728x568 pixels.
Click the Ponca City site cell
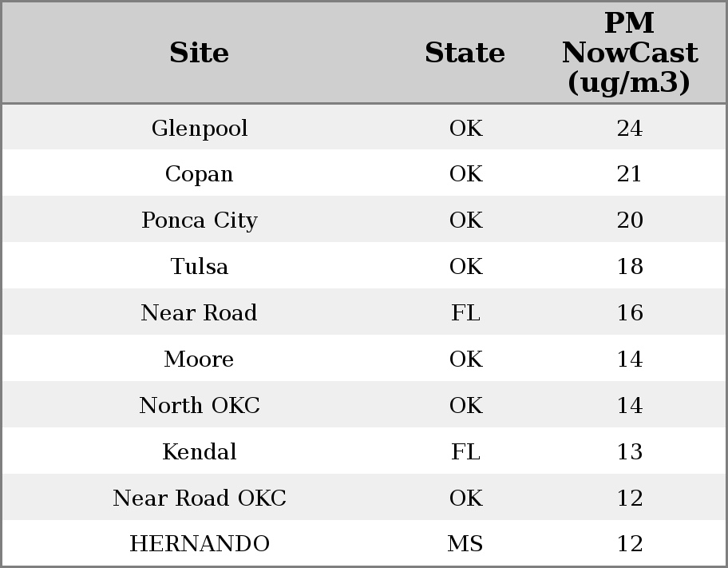[200, 220]
